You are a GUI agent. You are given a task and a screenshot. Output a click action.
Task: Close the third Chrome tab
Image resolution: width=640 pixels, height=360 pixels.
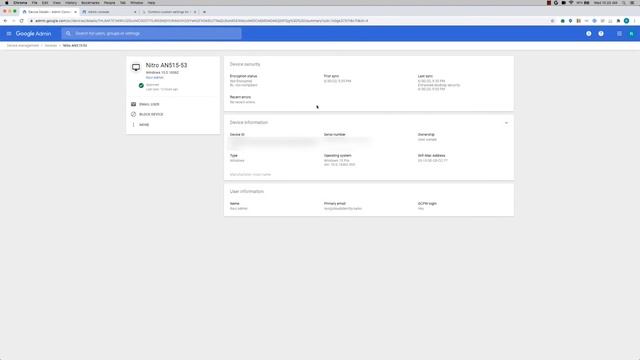coord(195,12)
